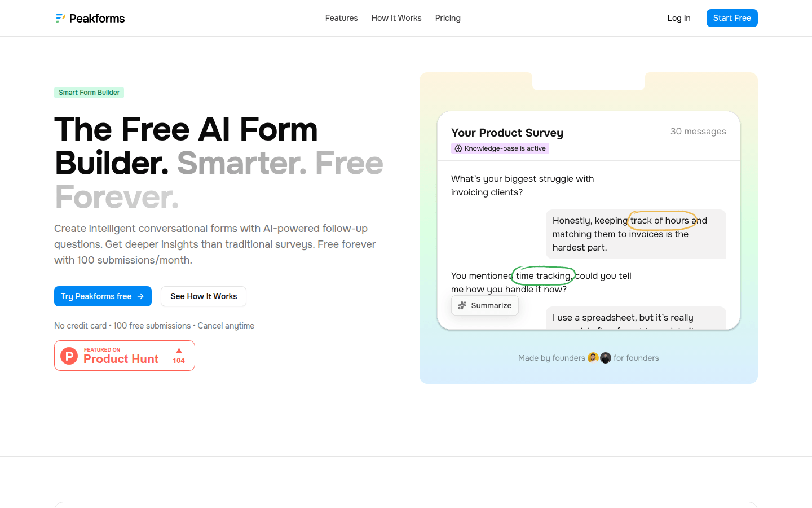Click the Your Product Survey title
The height and width of the screenshot is (508, 812).
507,133
